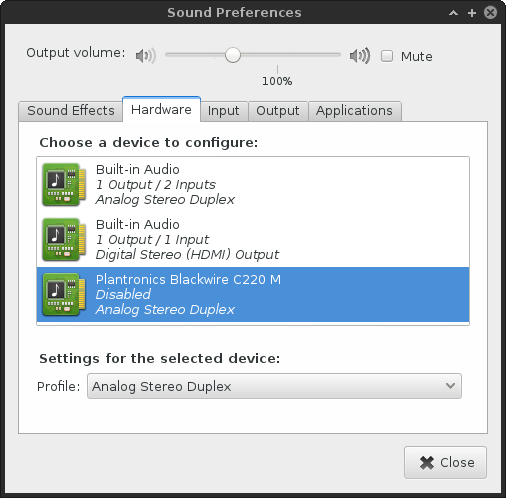Click the high volume speaker icon
This screenshot has height=498, width=506.
(x=360, y=55)
